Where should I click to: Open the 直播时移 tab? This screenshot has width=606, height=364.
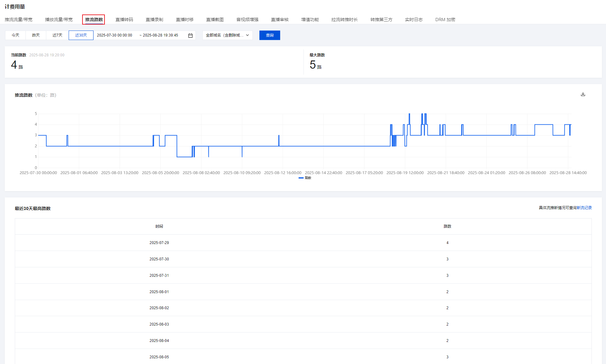point(185,20)
